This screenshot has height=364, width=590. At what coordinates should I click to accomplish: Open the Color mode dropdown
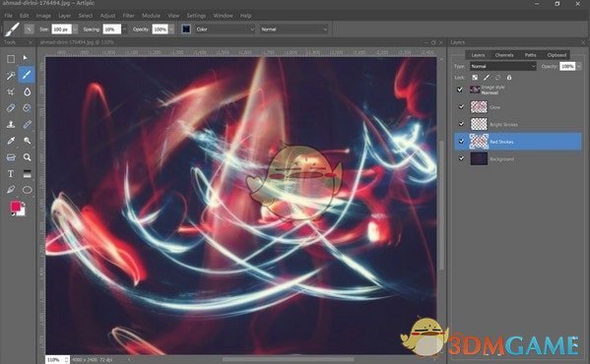tap(226, 29)
